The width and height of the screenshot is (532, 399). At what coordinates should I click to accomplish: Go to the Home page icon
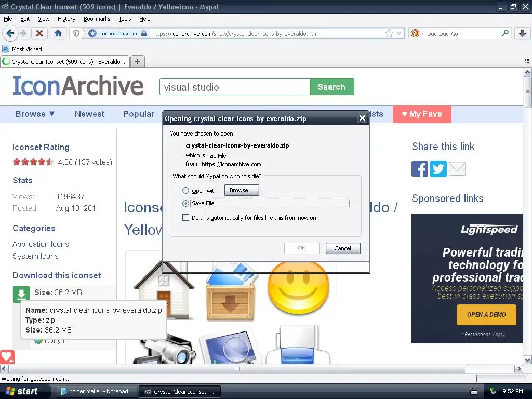58,33
